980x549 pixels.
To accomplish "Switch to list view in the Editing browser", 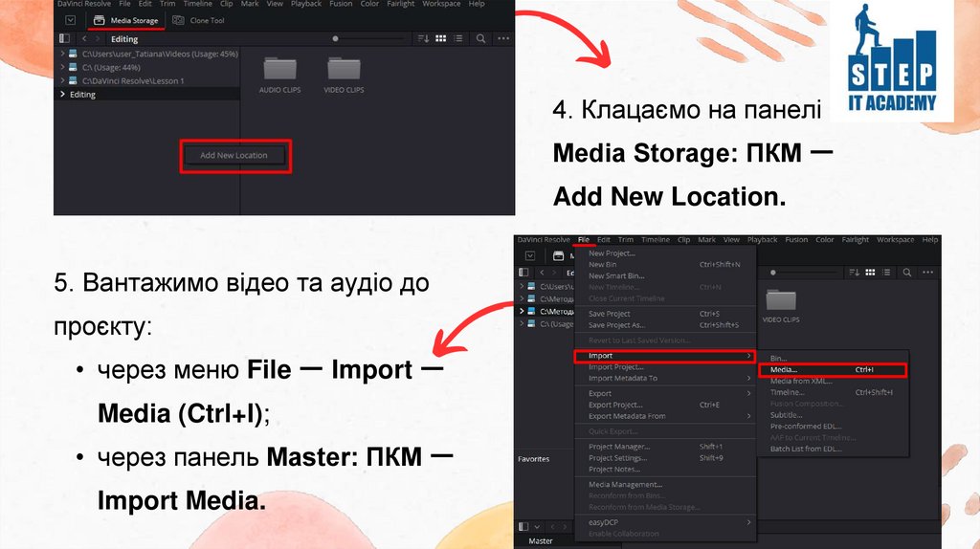I will (458, 38).
